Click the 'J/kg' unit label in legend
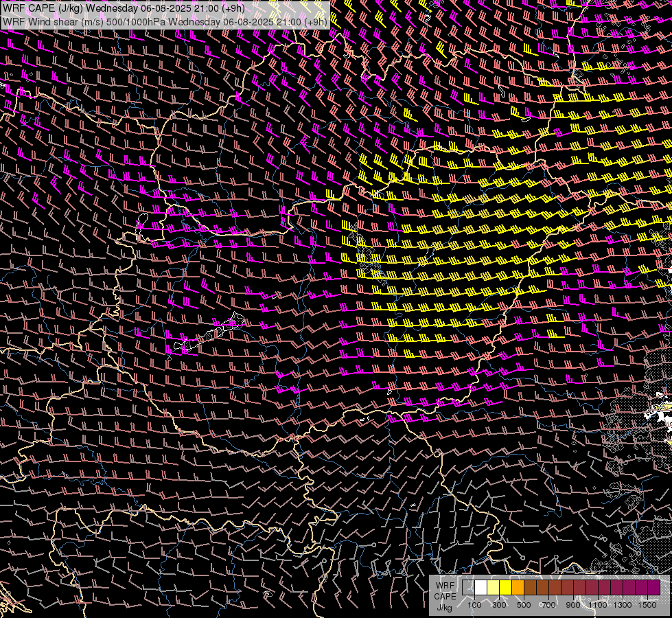 pyautogui.click(x=445, y=608)
